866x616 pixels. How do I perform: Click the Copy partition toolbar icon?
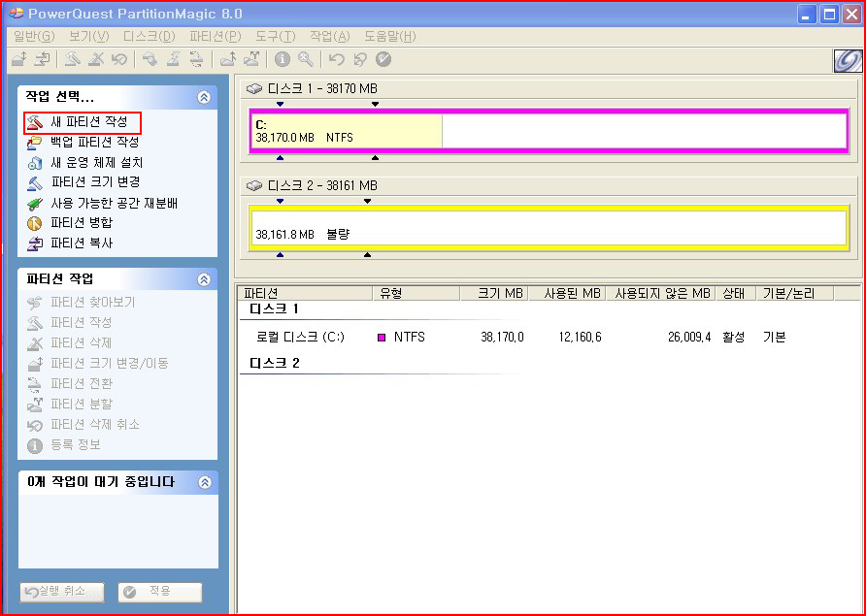[42, 58]
